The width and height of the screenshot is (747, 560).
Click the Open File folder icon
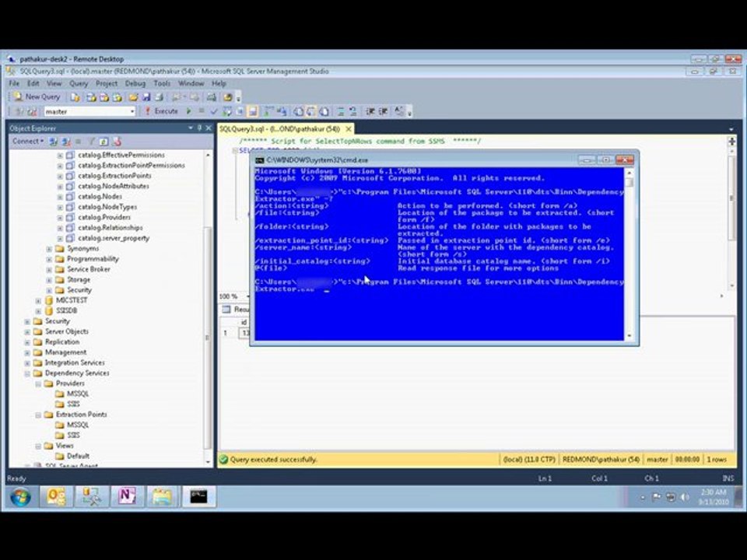[133, 97]
